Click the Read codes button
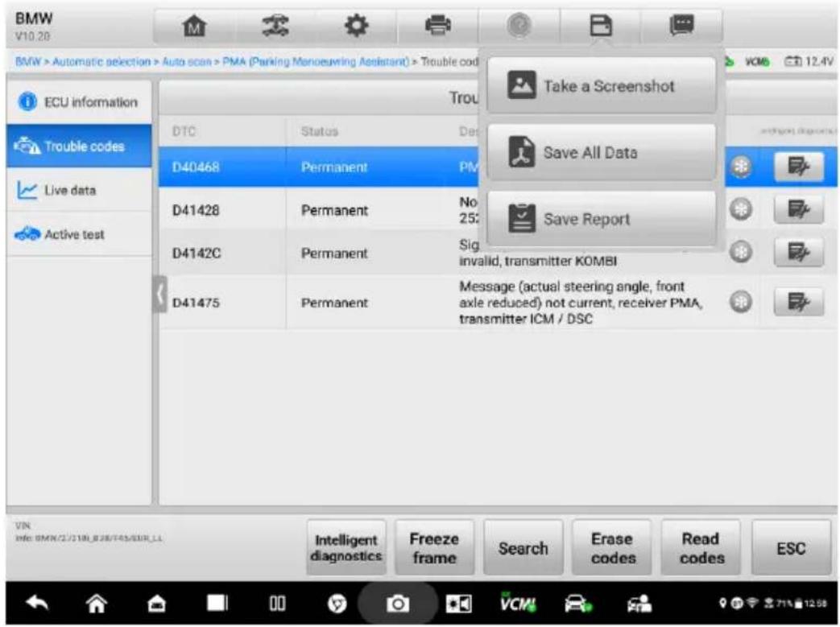Viewport: 840px width, 627px height. tap(701, 548)
